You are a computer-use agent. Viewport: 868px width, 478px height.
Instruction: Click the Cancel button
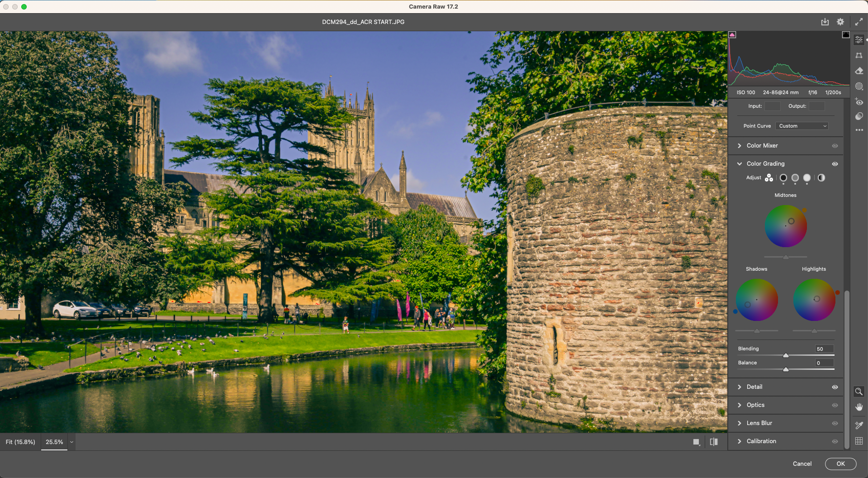(802, 464)
